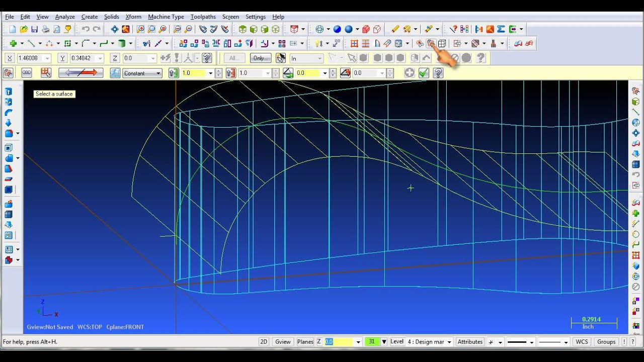Toggle the first taper angle icon
This screenshot has width=644, height=362.
(288, 73)
